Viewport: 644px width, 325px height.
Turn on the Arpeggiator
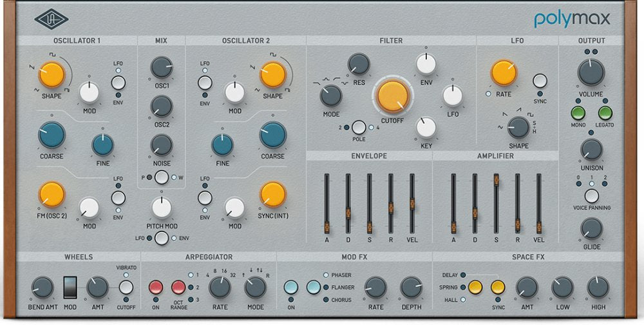click(156, 287)
